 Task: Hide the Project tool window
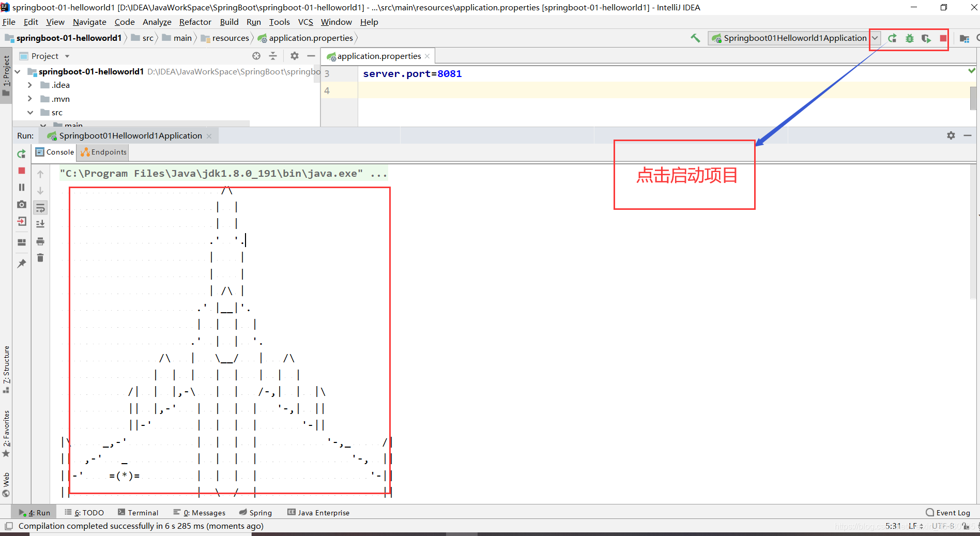click(x=311, y=56)
